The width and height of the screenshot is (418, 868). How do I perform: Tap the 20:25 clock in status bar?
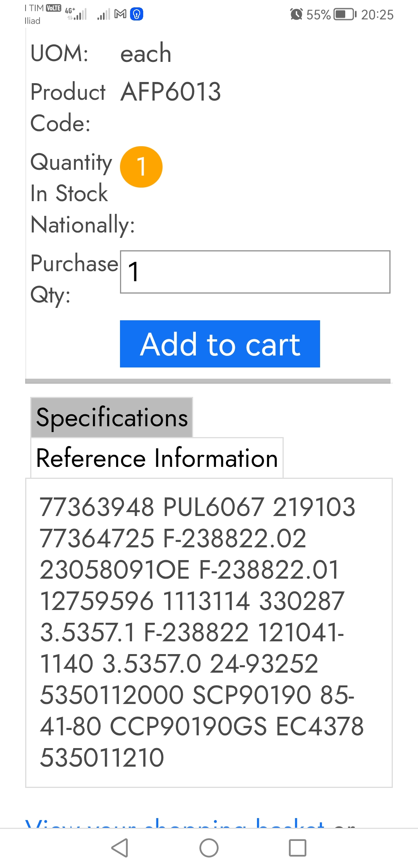coord(377,15)
